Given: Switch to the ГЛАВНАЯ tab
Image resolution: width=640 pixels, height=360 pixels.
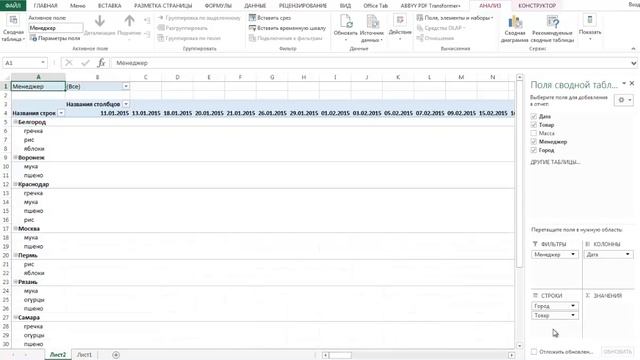Looking at the screenshot, I should (45, 6).
